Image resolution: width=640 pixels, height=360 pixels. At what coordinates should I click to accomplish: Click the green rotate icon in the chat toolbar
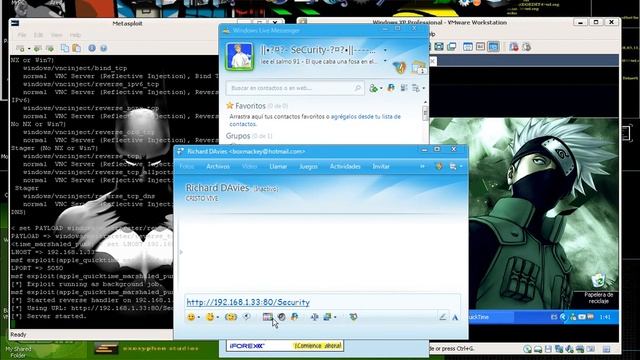click(x=353, y=316)
